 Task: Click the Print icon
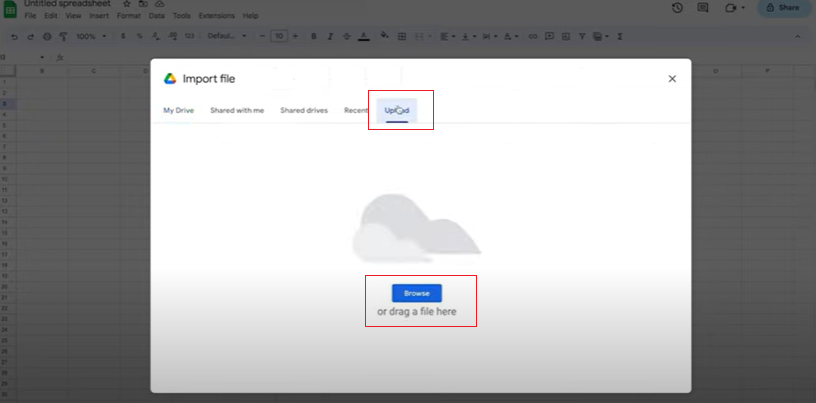[47, 36]
